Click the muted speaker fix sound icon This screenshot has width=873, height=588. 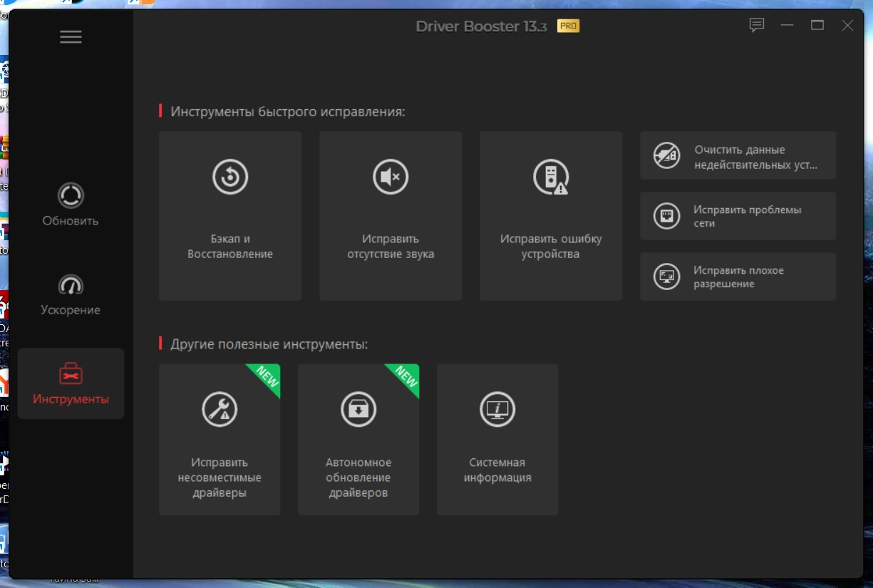click(x=391, y=177)
